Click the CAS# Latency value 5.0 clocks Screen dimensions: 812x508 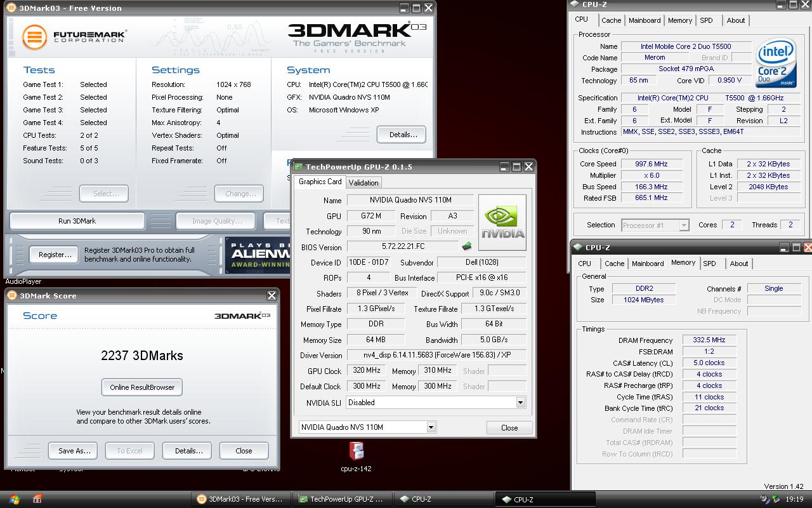[x=709, y=363]
